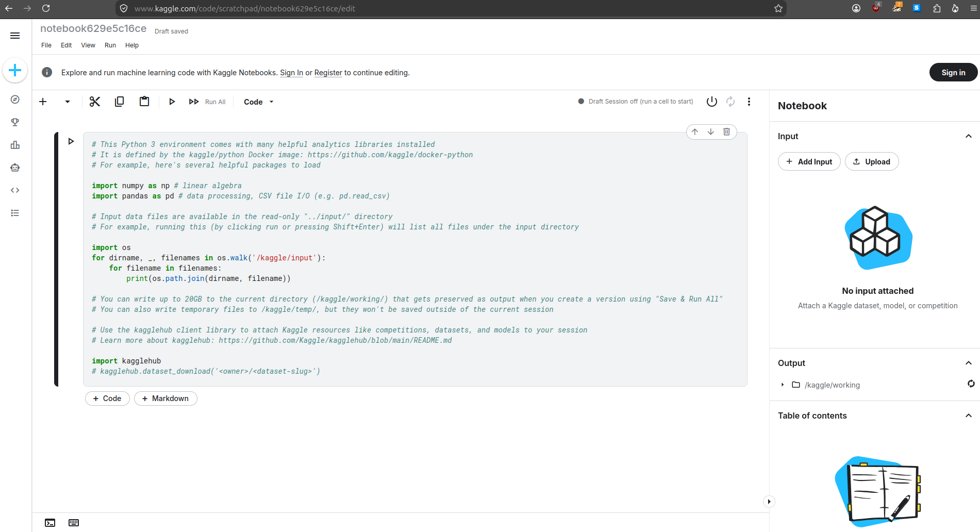The image size is (980, 532).
Task: Collapse the Input section
Action: pos(969,136)
